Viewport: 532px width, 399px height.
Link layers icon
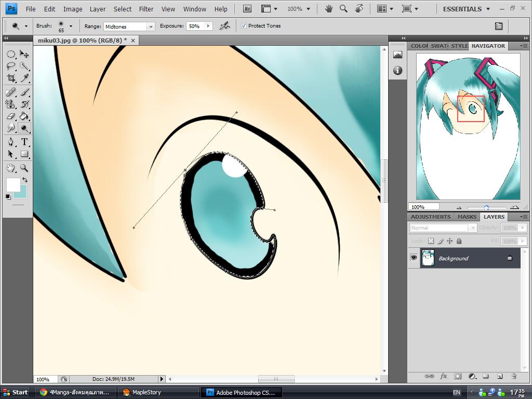coord(429,376)
